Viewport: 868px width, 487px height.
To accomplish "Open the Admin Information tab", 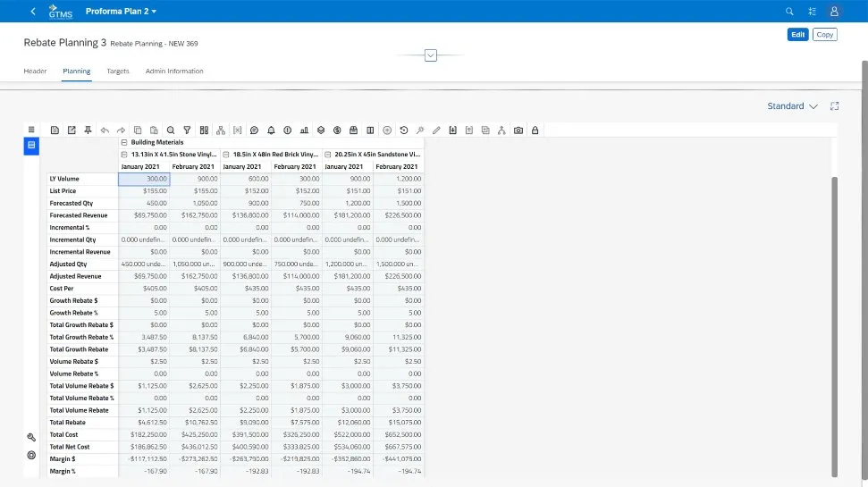I will [174, 71].
